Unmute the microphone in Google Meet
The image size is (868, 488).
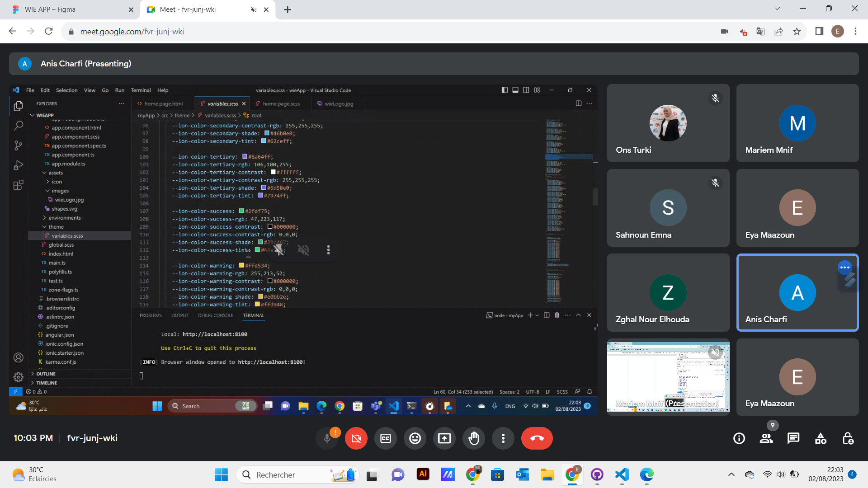(x=327, y=438)
